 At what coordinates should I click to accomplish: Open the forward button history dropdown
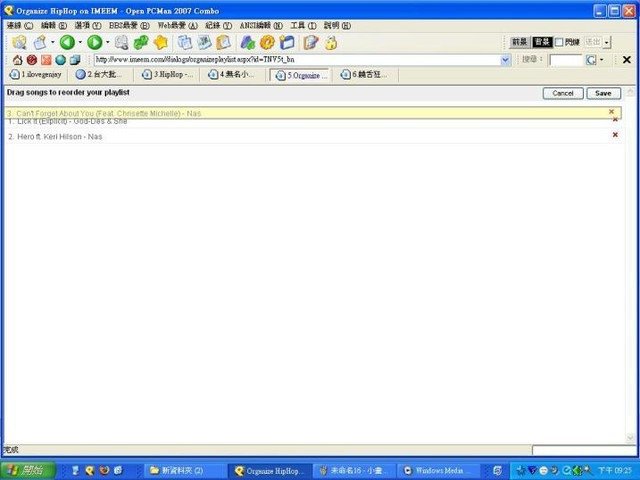(x=107, y=42)
